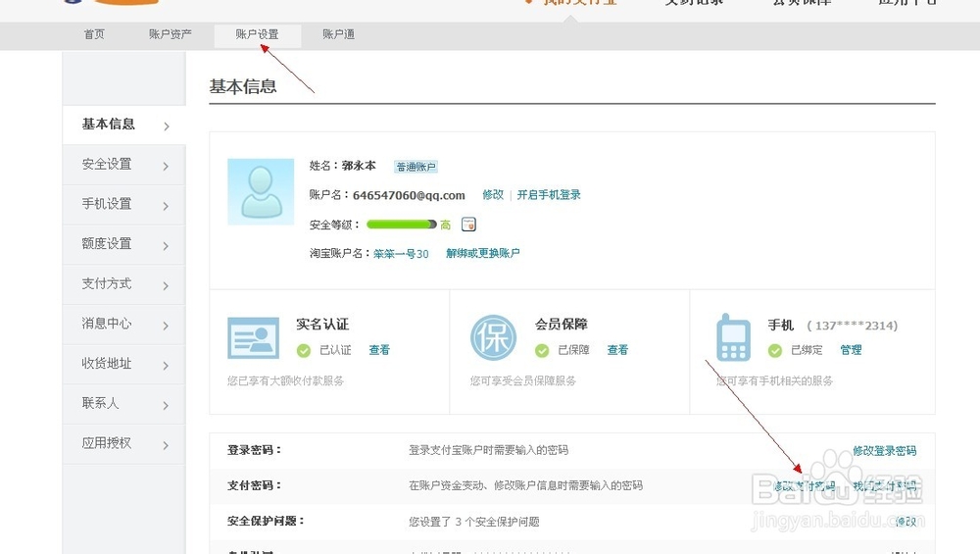Click the 开启手机登录 link
The height and width of the screenshot is (554, 980).
tap(549, 195)
